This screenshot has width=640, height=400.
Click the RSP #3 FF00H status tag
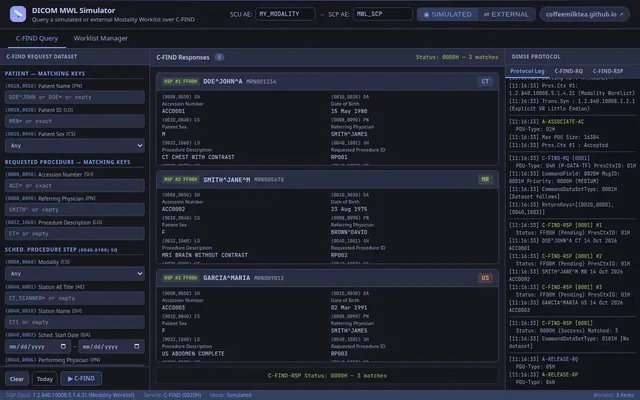pyautogui.click(x=180, y=278)
